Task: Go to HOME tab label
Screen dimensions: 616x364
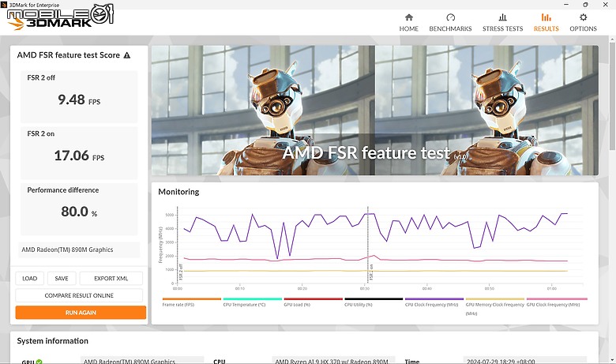Action: pos(408,28)
